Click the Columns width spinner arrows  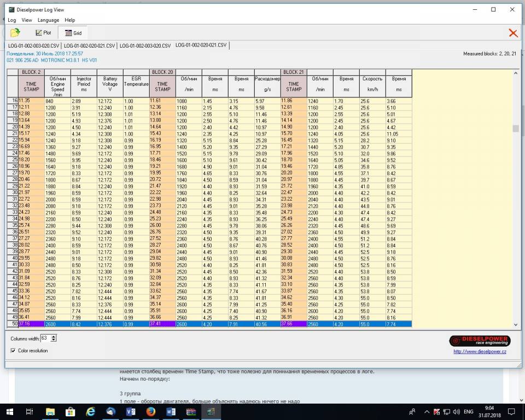[53, 339]
